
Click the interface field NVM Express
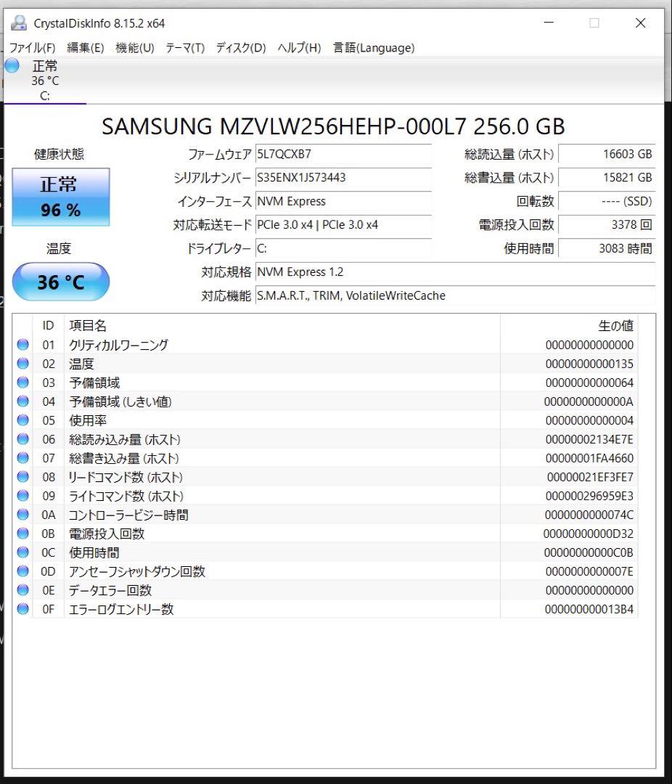click(343, 201)
